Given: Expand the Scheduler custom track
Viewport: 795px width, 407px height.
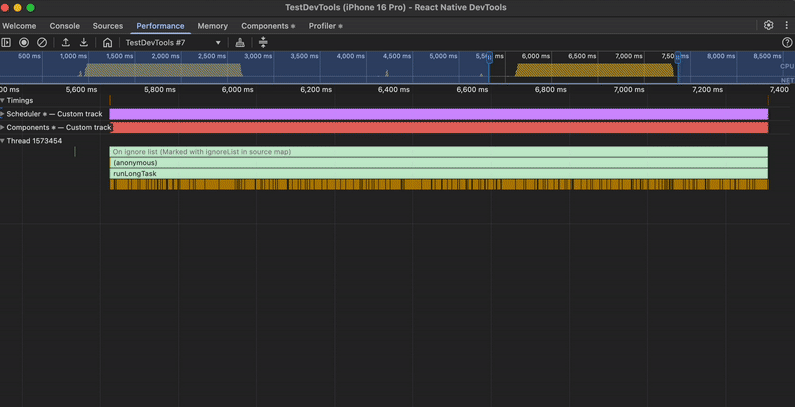Looking at the screenshot, I should click(3, 114).
